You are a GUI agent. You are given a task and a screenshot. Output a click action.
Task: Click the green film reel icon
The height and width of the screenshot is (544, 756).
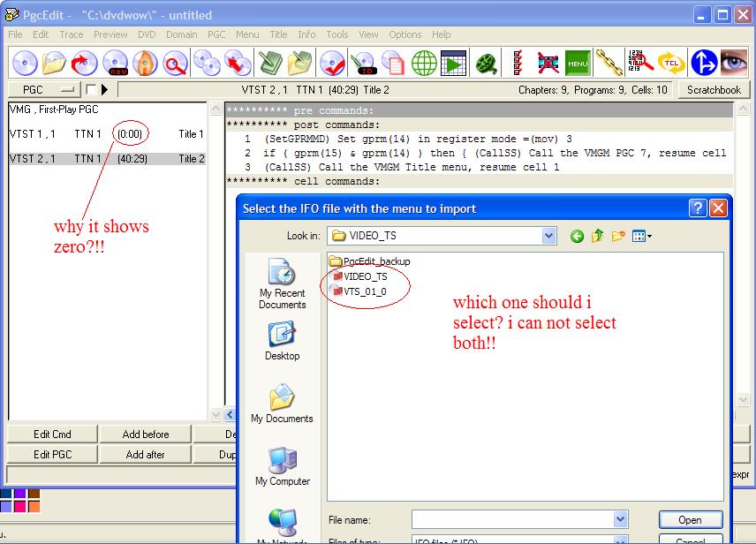(x=487, y=64)
